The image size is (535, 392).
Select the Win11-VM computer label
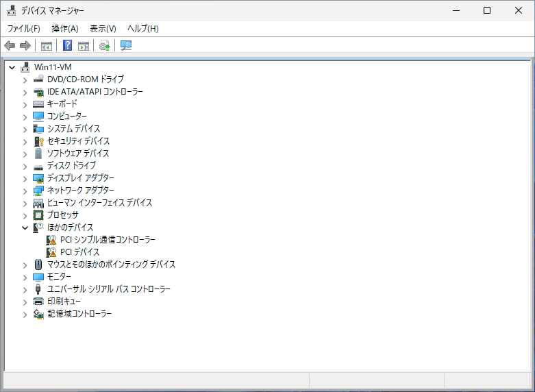click(x=53, y=67)
